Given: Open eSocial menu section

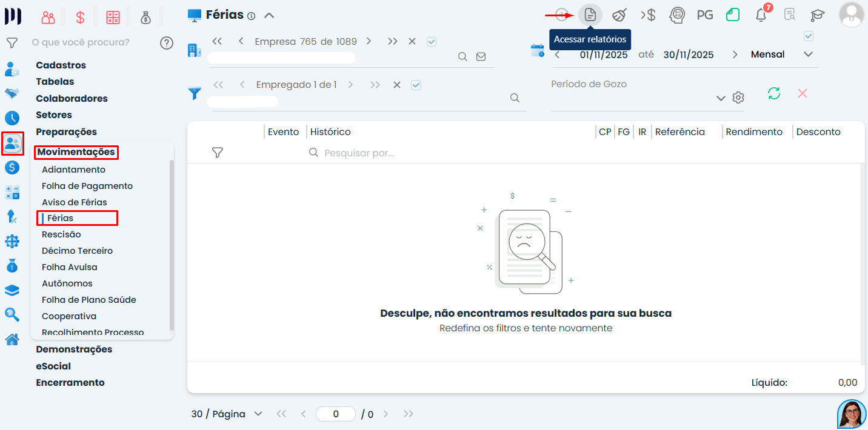Looking at the screenshot, I should tap(53, 366).
